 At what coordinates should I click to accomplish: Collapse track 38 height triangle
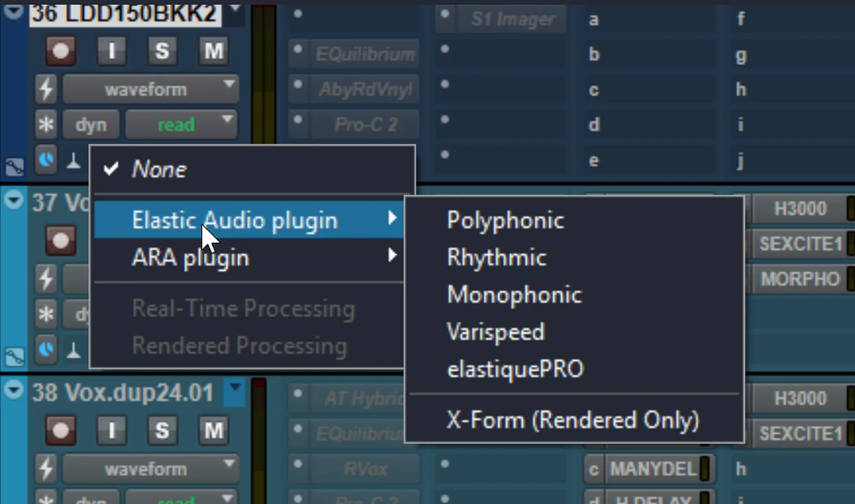pyautogui.click(x=13, y=390)
